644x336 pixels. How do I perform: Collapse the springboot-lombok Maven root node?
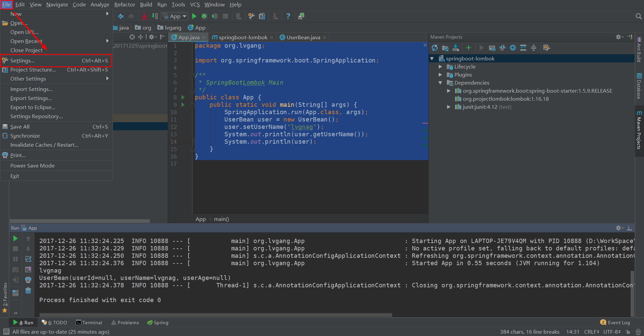432,59
